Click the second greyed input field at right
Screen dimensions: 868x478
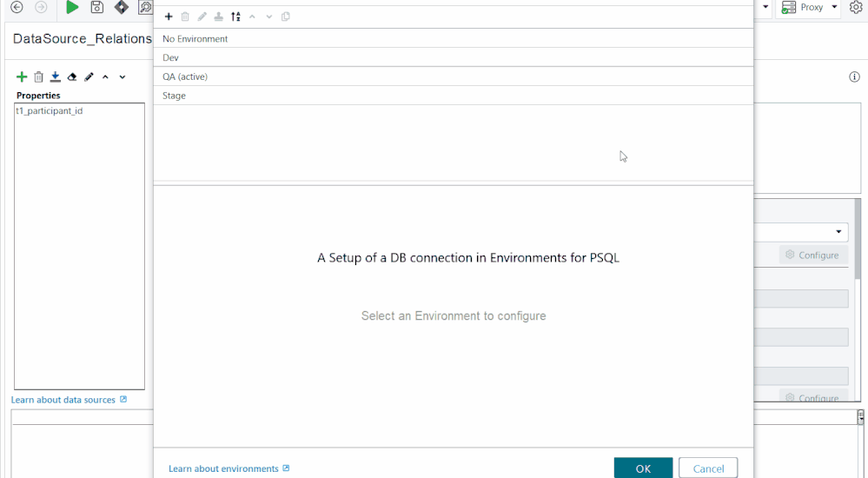pyautogui.click(x=801, y=336)
